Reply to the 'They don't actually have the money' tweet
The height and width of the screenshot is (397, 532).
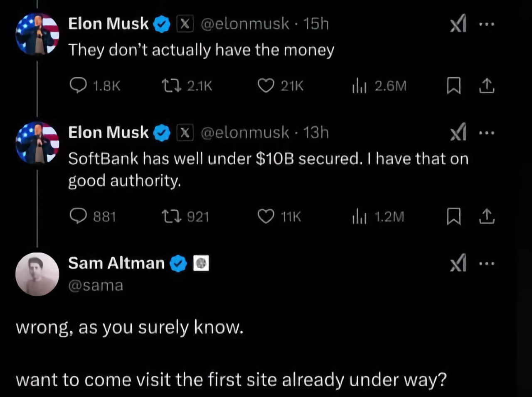pos(78,86)
